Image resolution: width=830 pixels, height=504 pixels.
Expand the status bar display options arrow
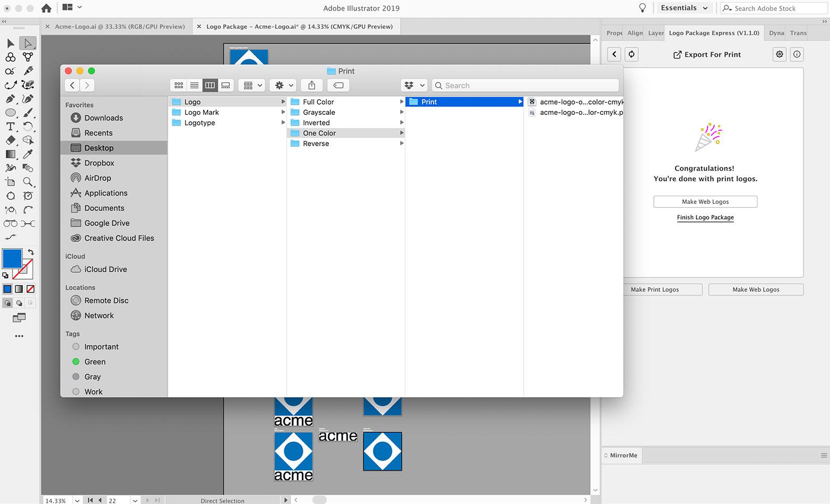[286, 500]
